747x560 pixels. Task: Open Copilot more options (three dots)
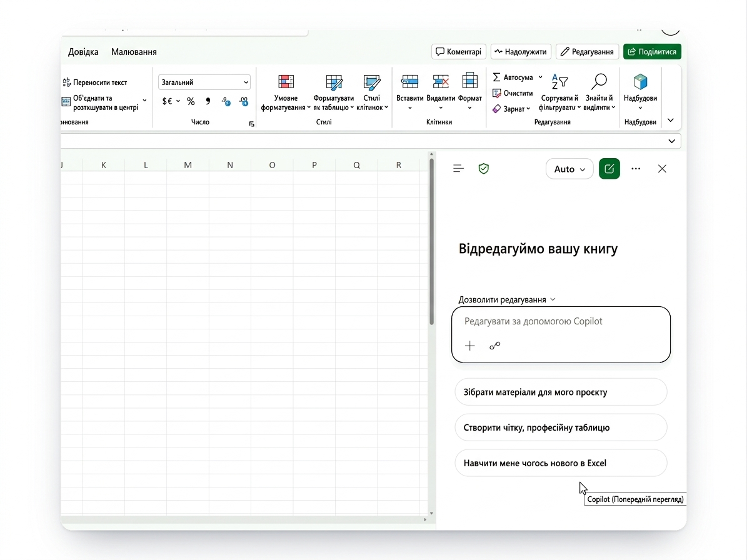[636, 169]
